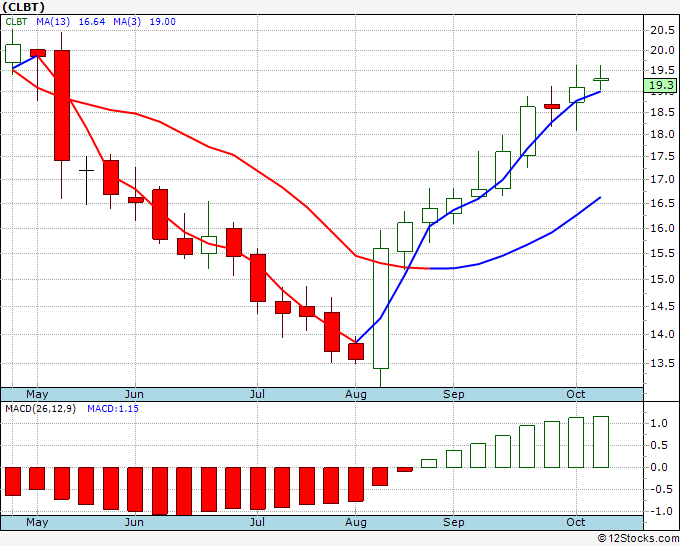680x546 pixels.
Task: Click the rightmost October candle near 19.3
Action: tap(601, 79)
